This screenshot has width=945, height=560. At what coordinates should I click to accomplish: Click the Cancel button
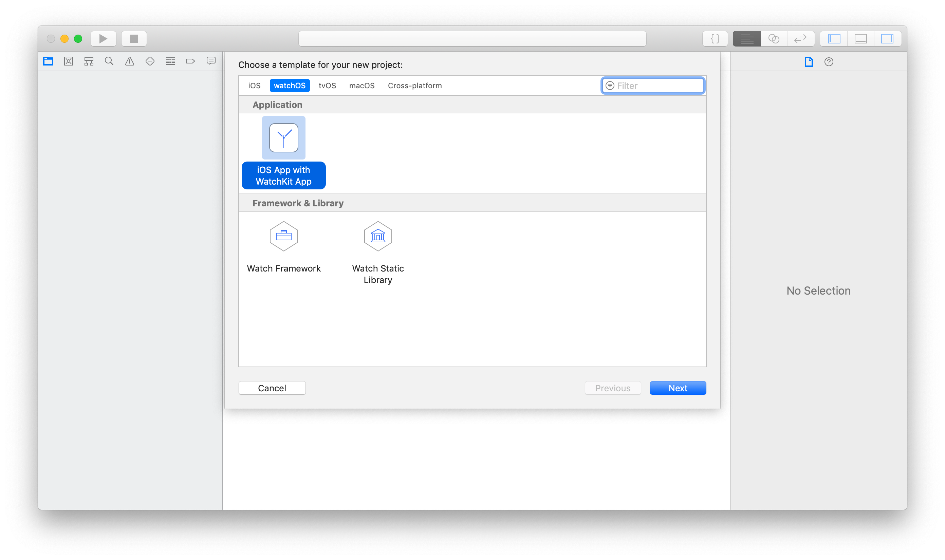272,388
